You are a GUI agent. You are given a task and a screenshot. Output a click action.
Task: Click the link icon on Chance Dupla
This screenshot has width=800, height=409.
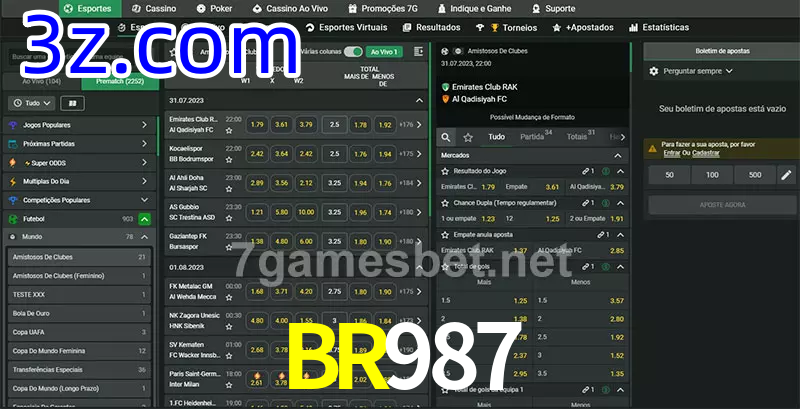pyautogui.click(x=586, y=203)
